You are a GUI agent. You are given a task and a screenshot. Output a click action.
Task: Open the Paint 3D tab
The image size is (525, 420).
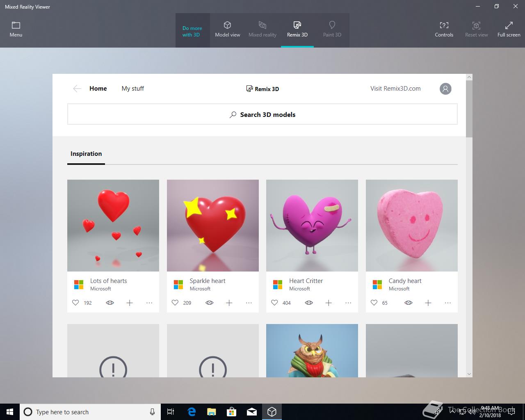tap(332, 30)
